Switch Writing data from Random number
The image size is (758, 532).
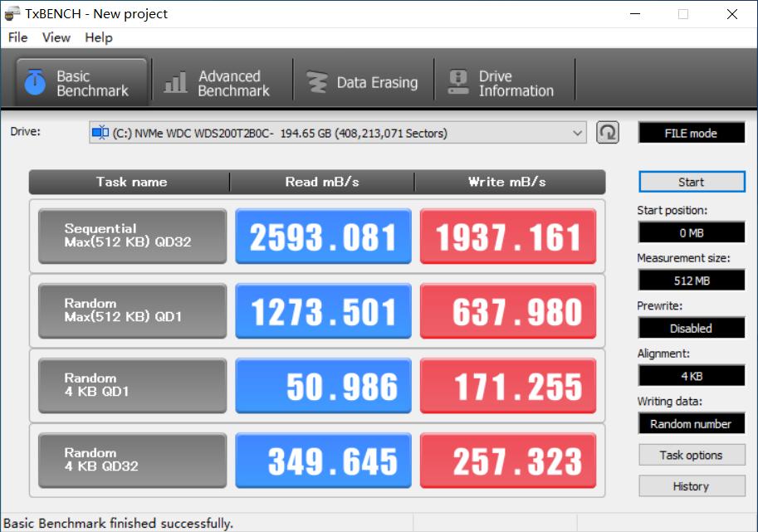point(691,423)
